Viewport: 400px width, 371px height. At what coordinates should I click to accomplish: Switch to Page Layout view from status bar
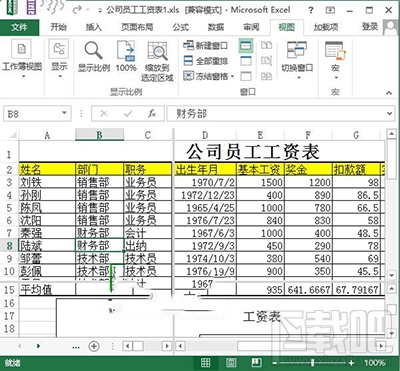tap(231, 363)
